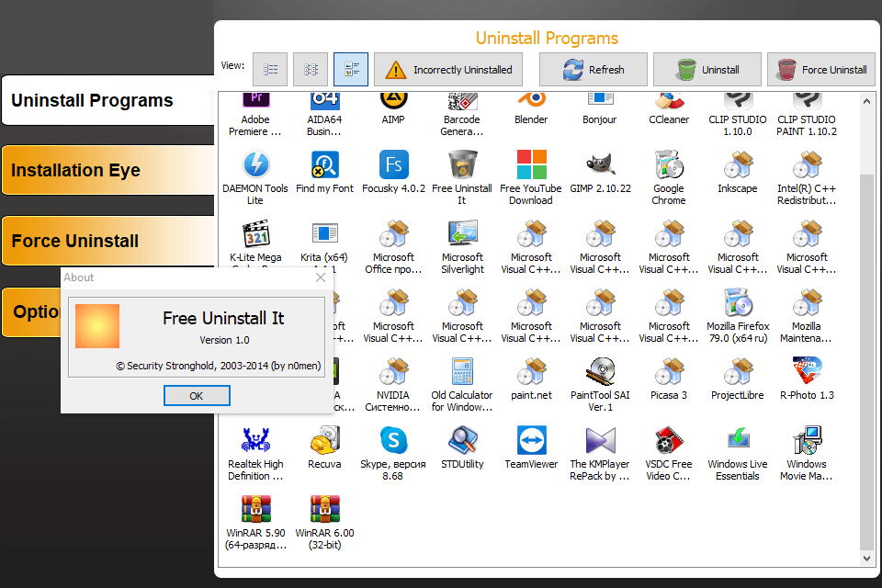
Task: Select the AIMP program entry
Action: (393, 109)
